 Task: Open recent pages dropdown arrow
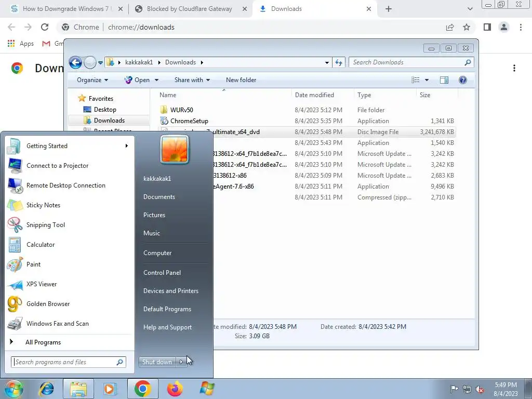tap(100, 63)
